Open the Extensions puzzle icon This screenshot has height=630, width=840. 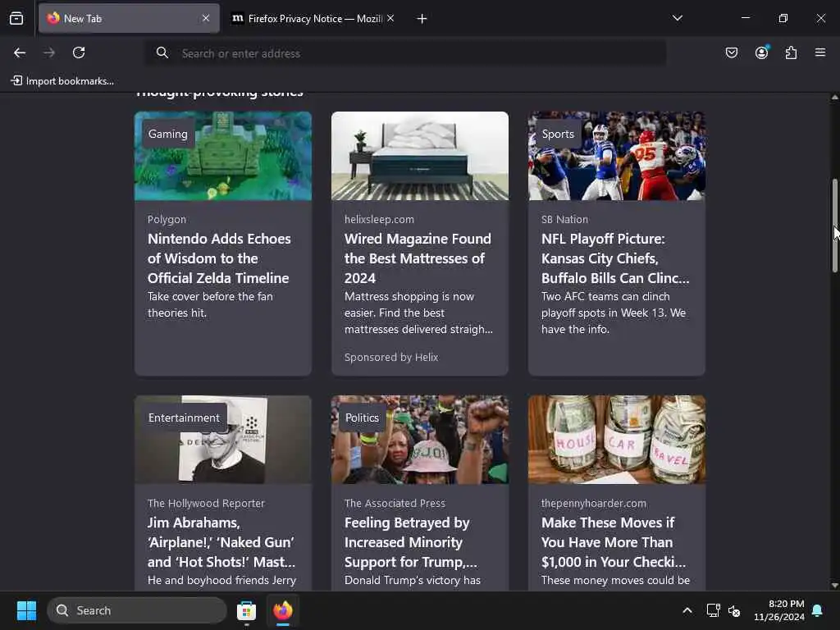click(792, 52)
